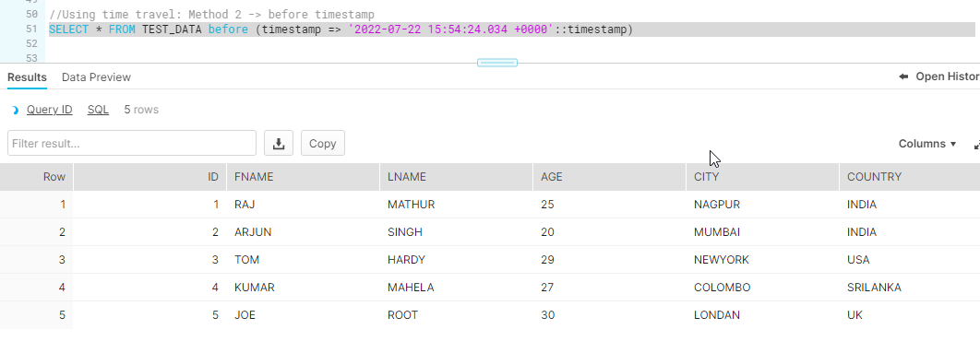This screenshot has height=353, width=980.
Task: Click the Open History arrow icon
Action: [x=903, y=76]
